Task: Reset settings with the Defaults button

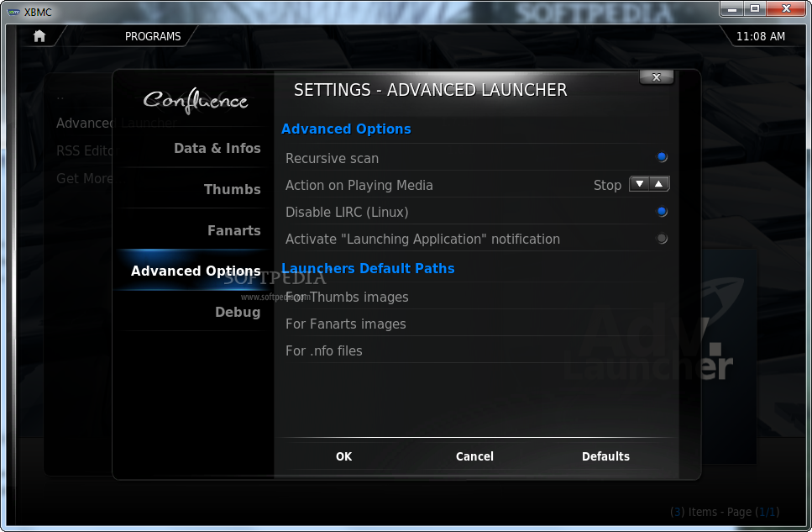Action: coord(605,456)
